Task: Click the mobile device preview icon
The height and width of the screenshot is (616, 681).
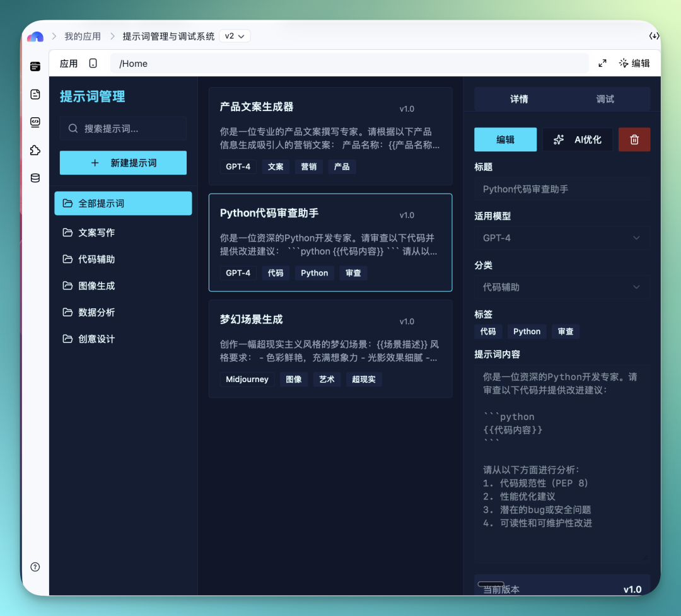Action: (93, 64)
